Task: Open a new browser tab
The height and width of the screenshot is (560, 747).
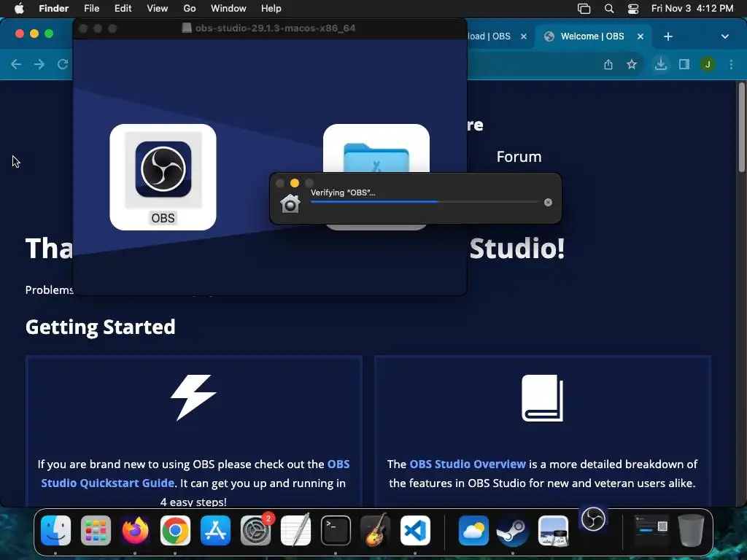Action: pyautogui.click(x=668, y=36)
